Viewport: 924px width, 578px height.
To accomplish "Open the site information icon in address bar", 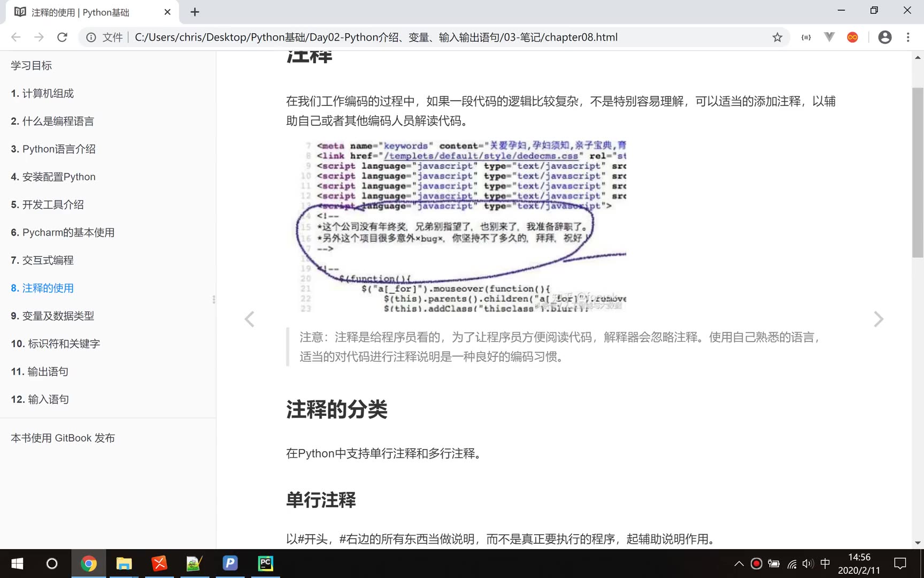I will coord(90,37).
